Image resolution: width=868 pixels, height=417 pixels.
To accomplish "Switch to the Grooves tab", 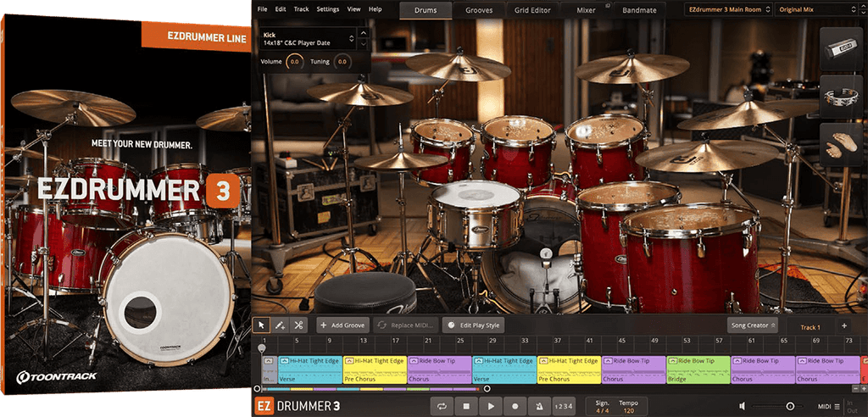I will pyautogui.click(x=479, y=10).
